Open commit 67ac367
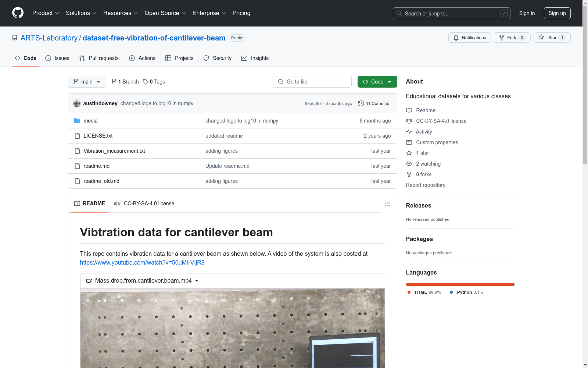 (313, 103)
